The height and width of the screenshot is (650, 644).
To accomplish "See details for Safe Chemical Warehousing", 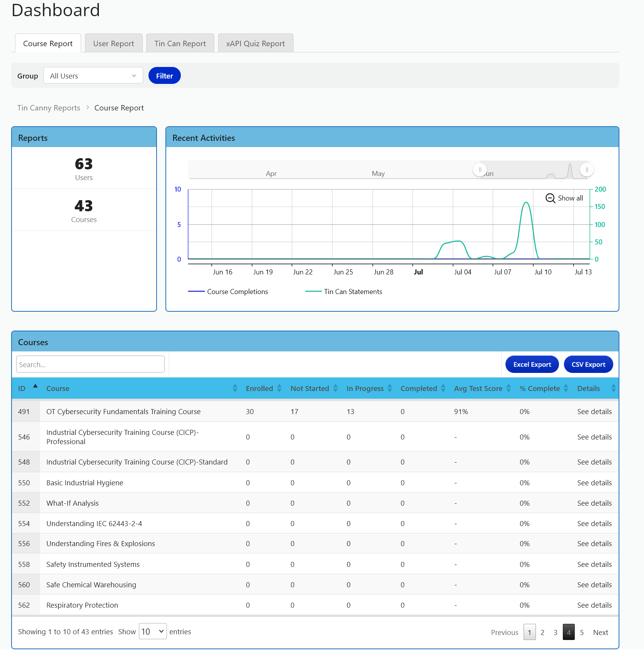I will tap(594, 585).
